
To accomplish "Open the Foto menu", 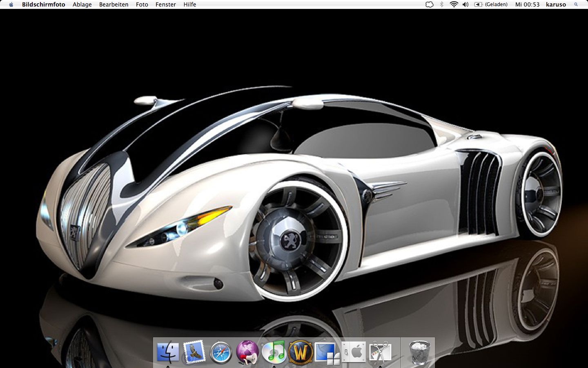I will [142, 4].
